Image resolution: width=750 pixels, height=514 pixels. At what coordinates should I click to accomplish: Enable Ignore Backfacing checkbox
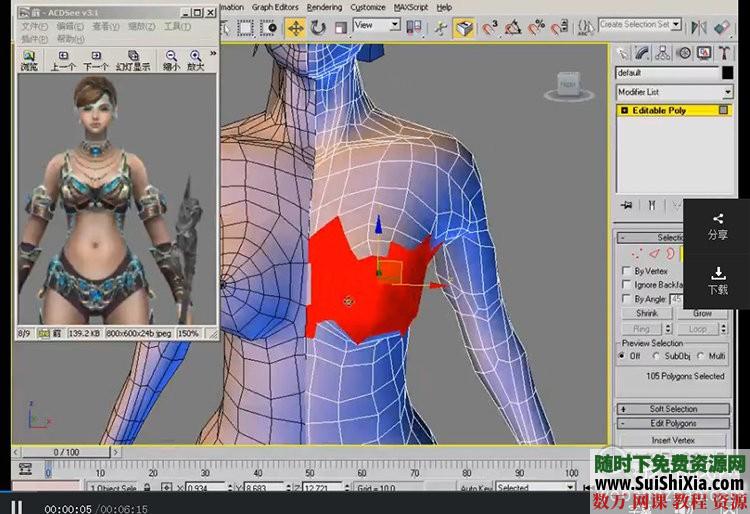pos(626,284)
